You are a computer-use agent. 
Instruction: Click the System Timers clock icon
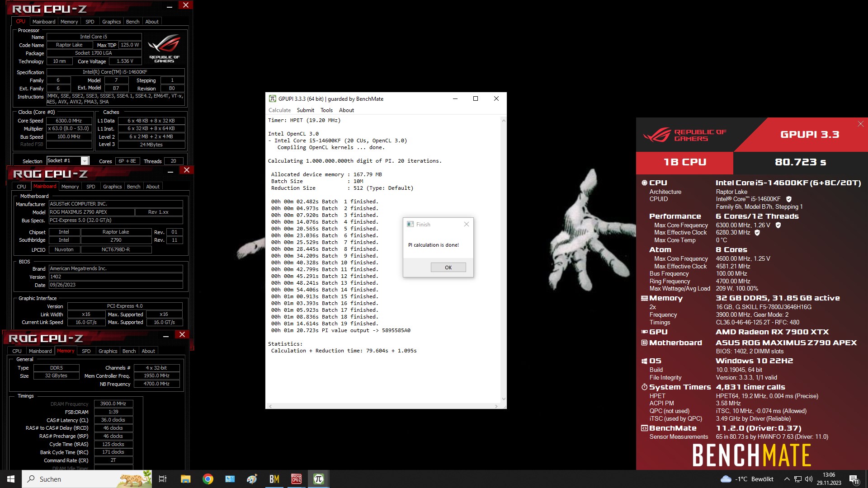click(645, 387)
